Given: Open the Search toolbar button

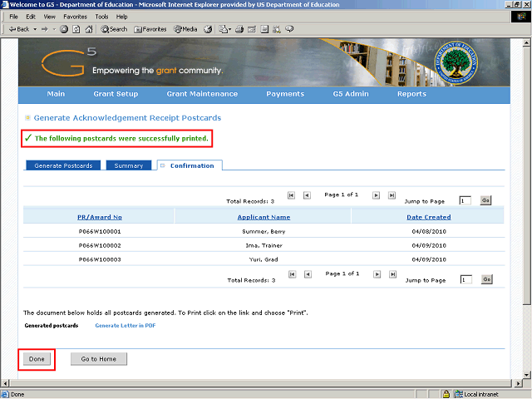Looking at the screenshot, I should 114,30.
